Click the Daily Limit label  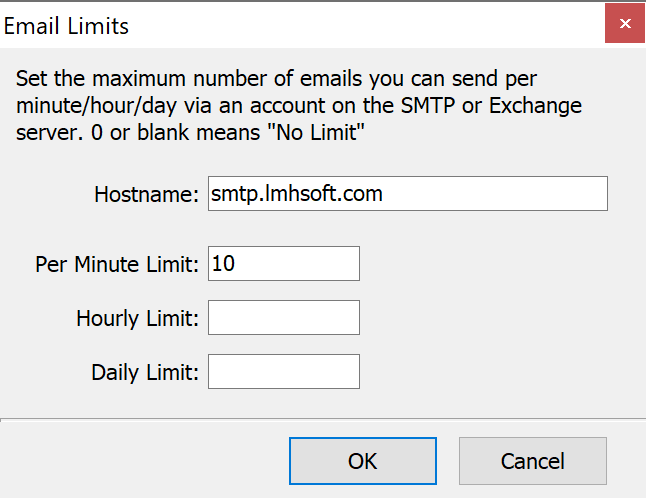click(145, 372)
